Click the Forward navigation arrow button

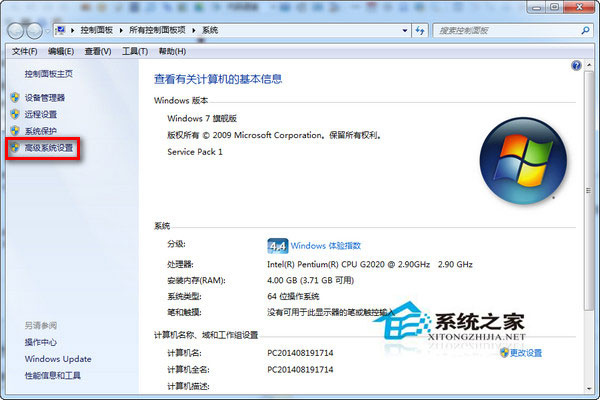tap(34, 31)
